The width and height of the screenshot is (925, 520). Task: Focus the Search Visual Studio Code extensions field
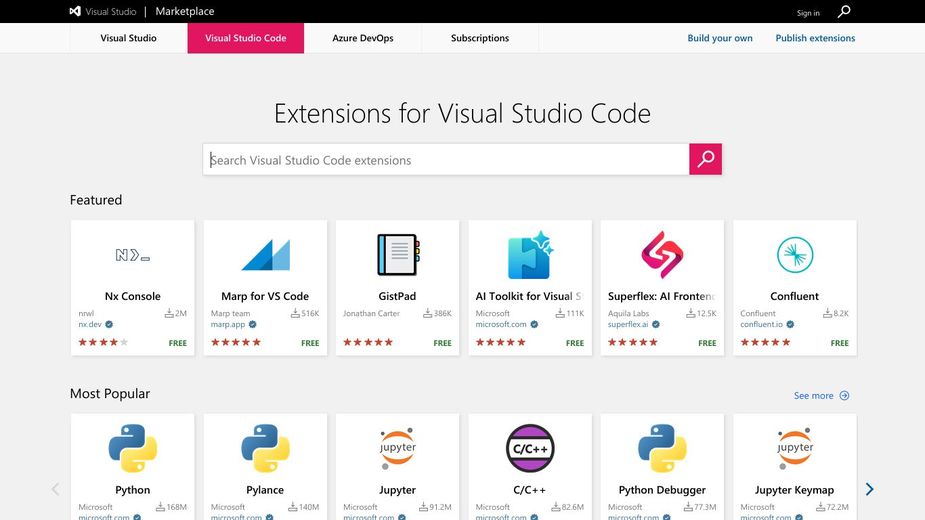[446, 159]
